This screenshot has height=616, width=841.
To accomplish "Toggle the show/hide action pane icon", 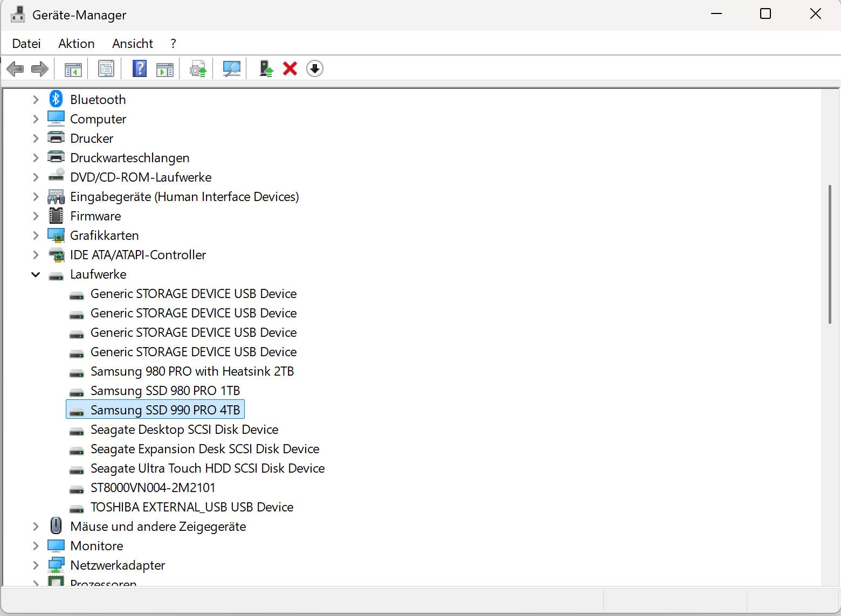I will tap(165, 69).
